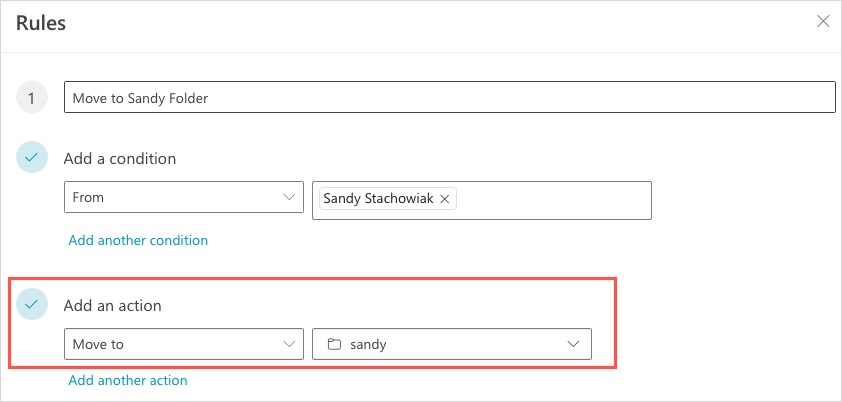Click the step 1 number circle
The width and height of the screenshot is (842, 402).
point(32,98)
